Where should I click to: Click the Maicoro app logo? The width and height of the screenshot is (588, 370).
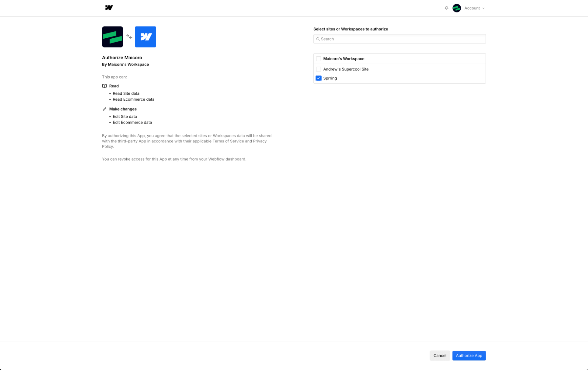point(113,37)
